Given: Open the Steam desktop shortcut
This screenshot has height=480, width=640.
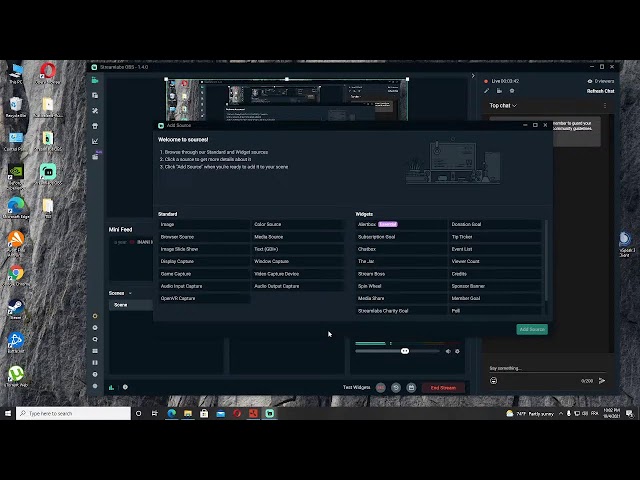Looking at the screenshot, I should 16,309.
